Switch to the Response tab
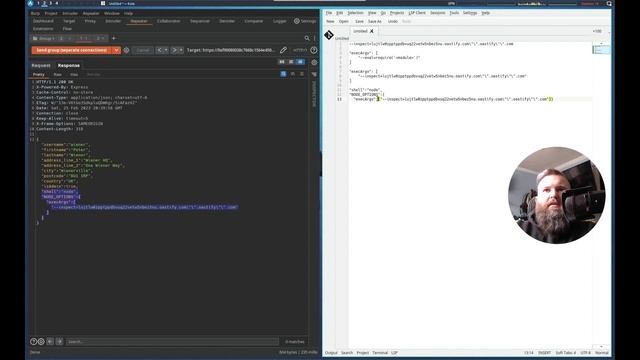 [69, 65]
